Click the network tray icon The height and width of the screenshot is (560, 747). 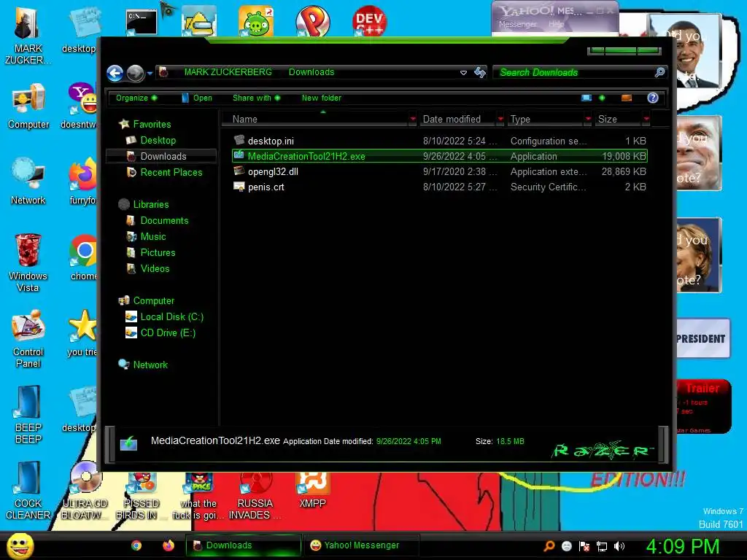(x=602, y=546)
